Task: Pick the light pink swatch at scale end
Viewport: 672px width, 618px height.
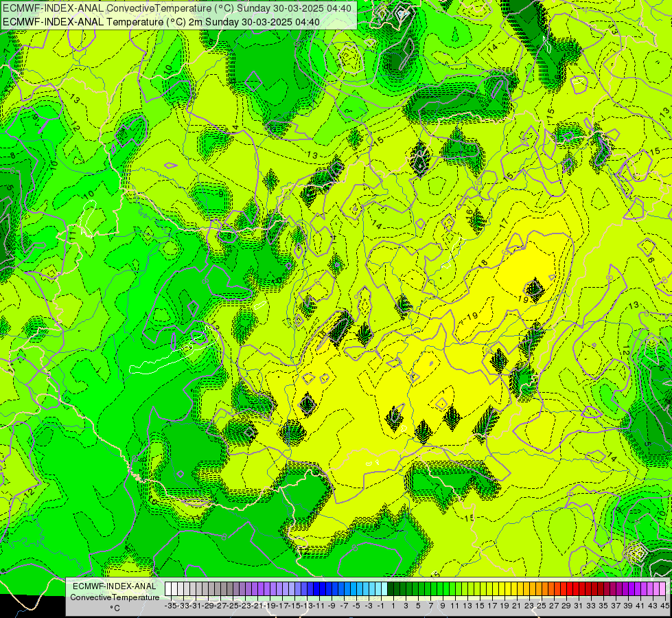Action: pos(662,588)
